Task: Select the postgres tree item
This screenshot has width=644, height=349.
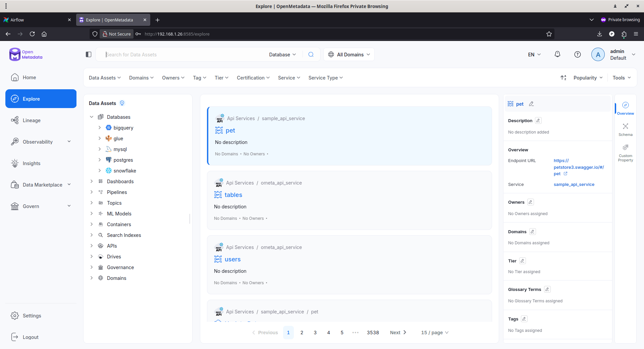Action: (123, 160)
